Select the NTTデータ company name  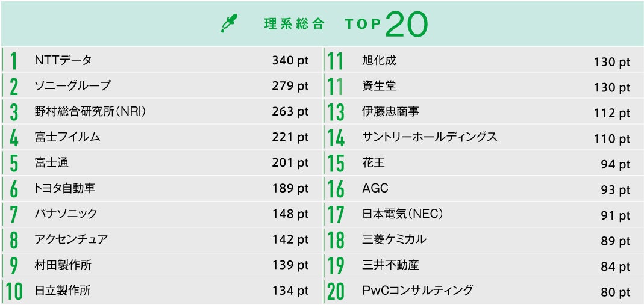click(63, 60)
